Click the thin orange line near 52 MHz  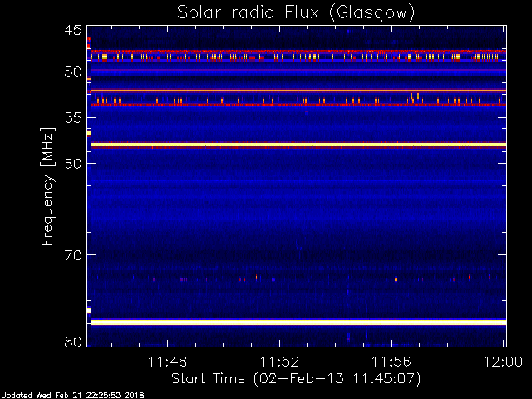click(x=298, y=91)
